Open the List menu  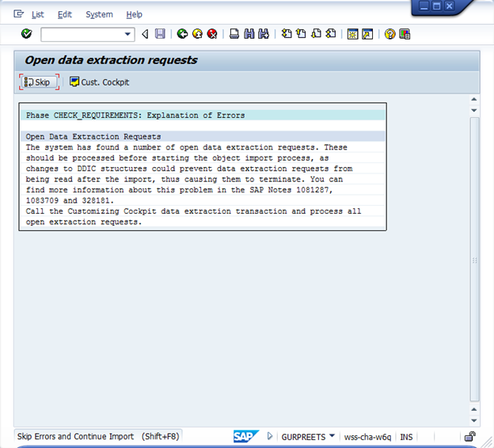coord(37,14)
